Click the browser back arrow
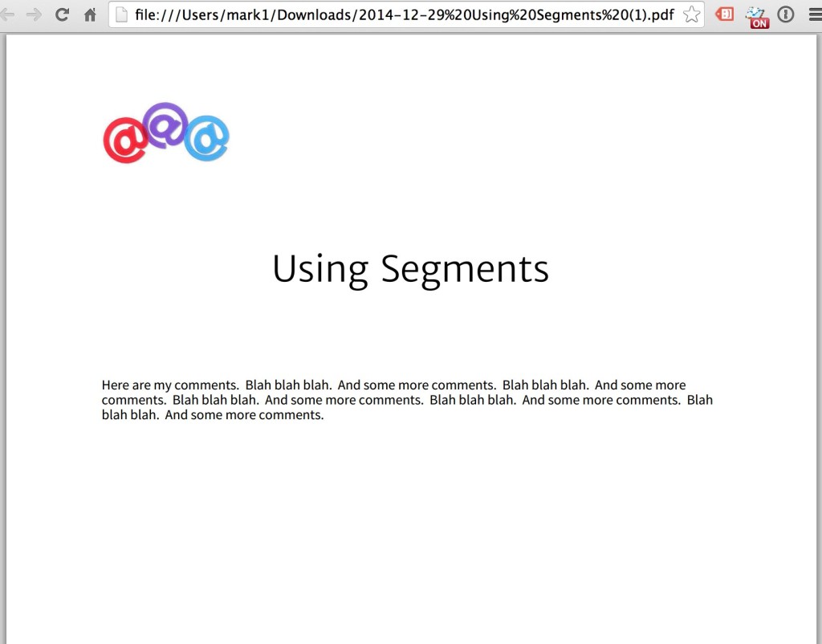Image resolution: width=822 pixels, height=644 pixels. click(8, 14)
